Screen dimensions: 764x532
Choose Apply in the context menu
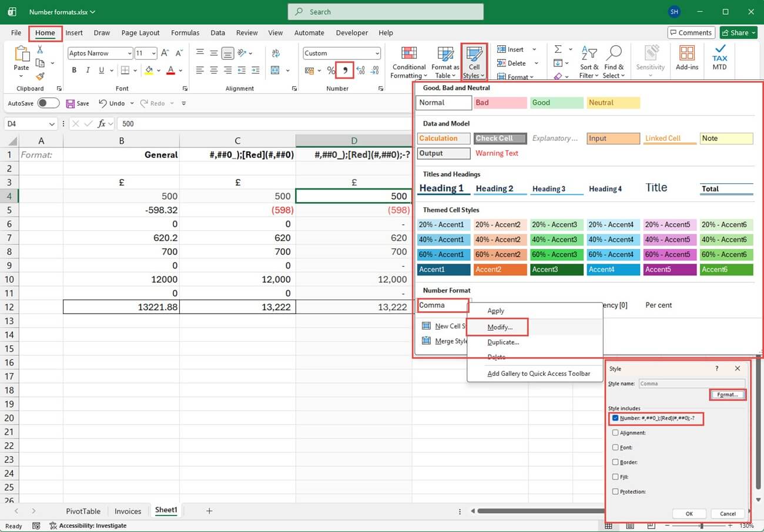(x=496, y=311)
